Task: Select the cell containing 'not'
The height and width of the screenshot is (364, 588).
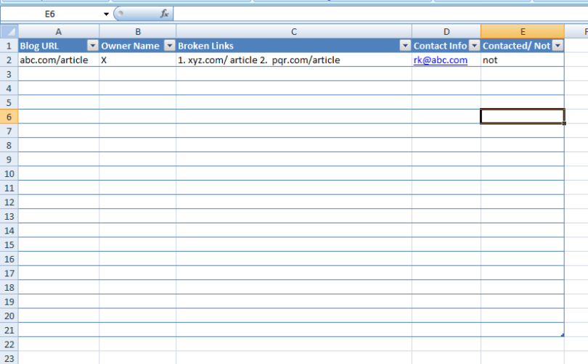Action: coord(523,60)
